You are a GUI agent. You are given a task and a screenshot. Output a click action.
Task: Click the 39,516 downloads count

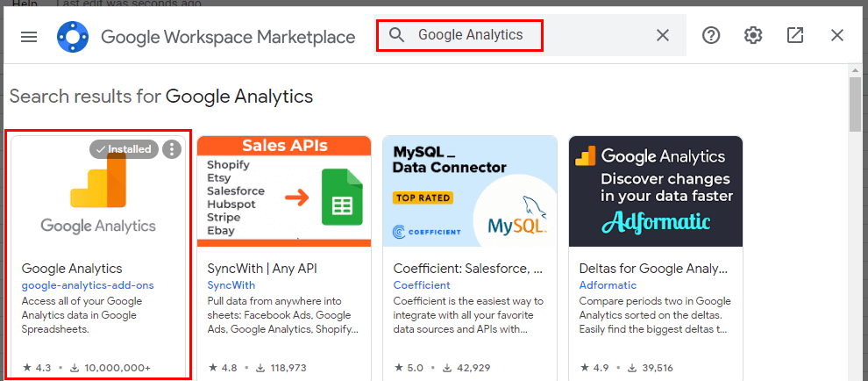tap(651, 368)
